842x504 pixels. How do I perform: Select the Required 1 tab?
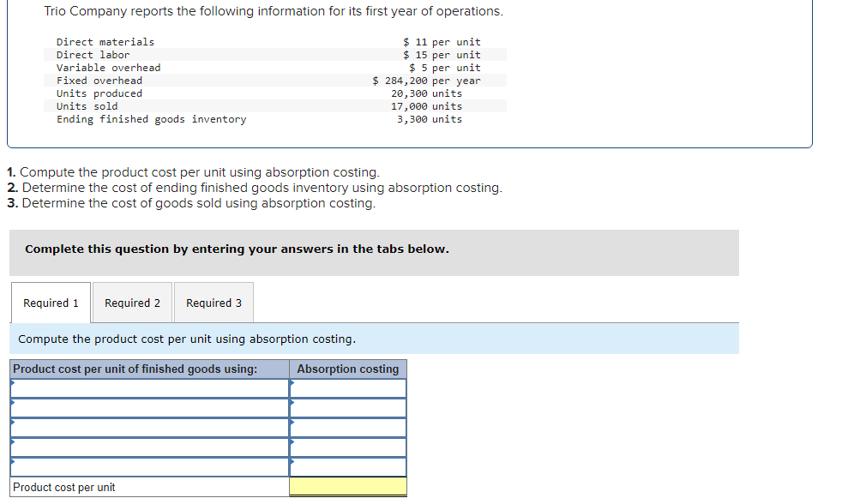tap(50, 302)
